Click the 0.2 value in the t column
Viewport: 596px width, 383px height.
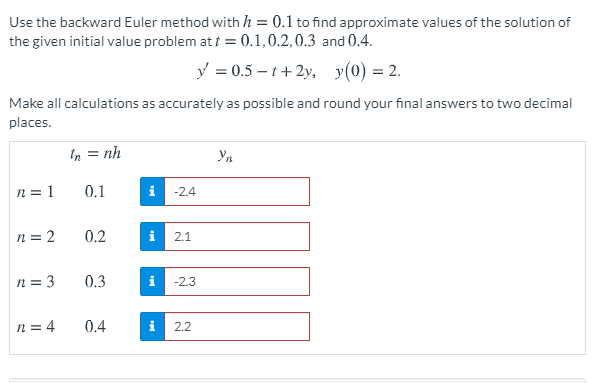[95, 236]
